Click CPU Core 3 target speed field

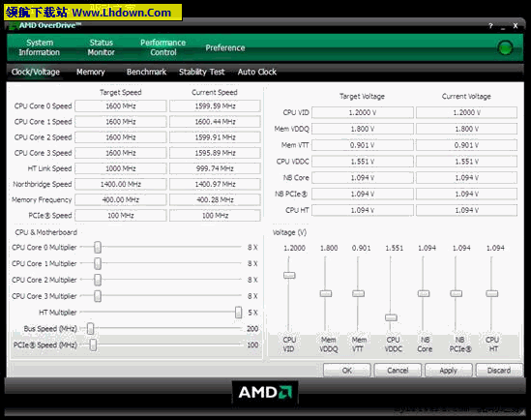121,153
